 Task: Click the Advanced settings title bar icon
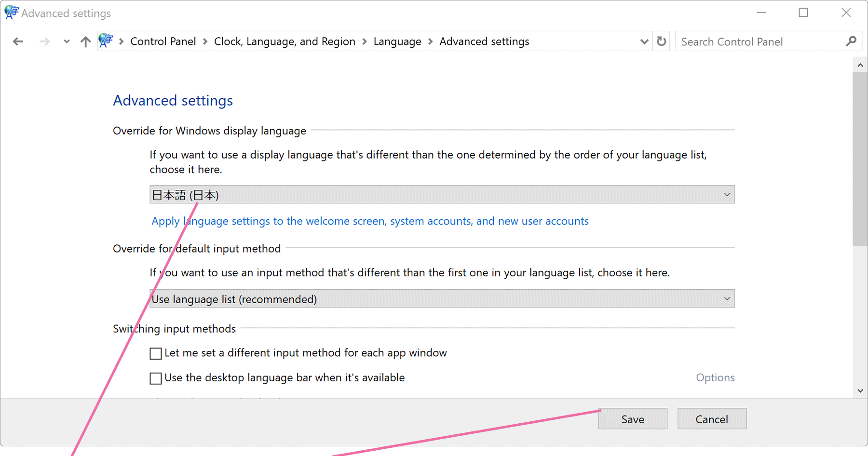tap(11, 13)
